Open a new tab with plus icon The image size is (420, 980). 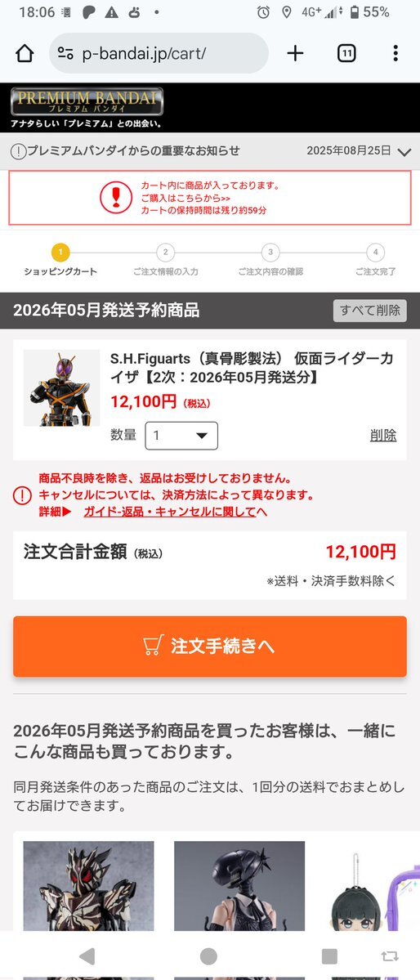(x=295, y=53)
